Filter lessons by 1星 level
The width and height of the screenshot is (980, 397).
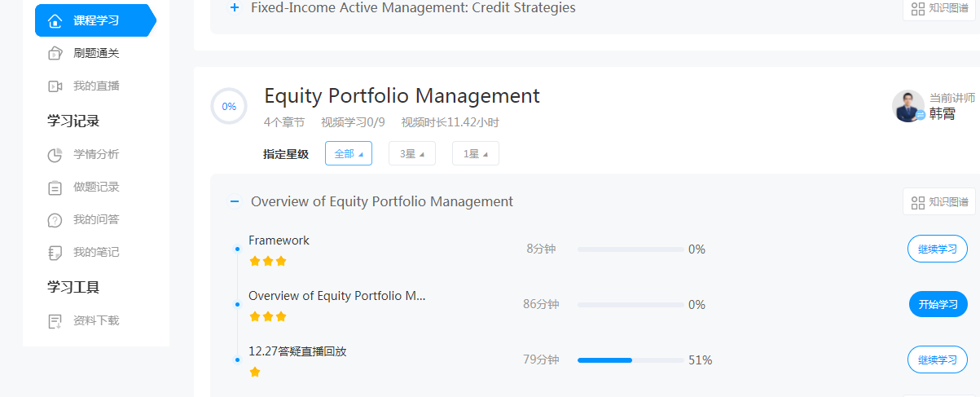pos(475,153)
